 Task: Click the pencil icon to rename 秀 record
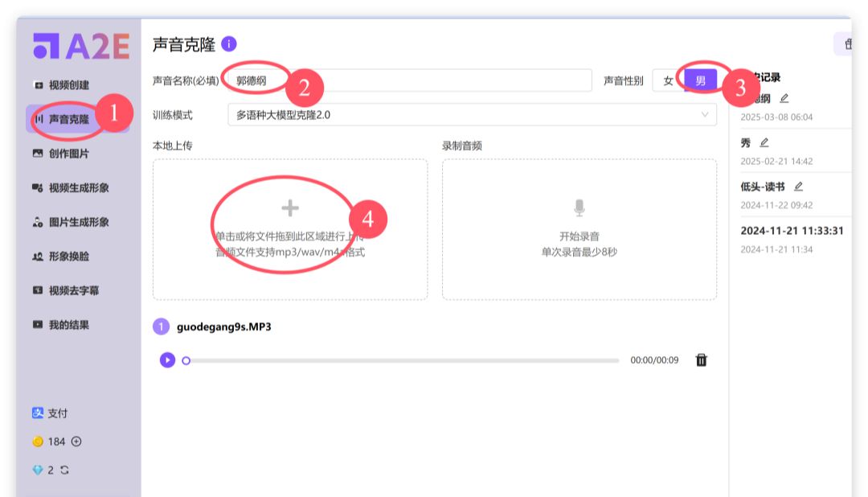pyautogui.click(x=765, y=142)
